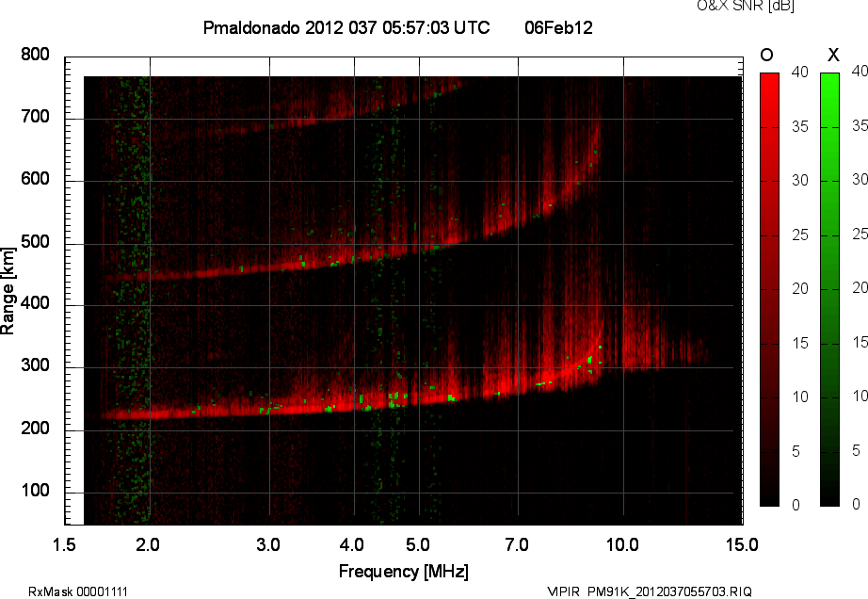This screenshot has width=868, height=599.
Task: Click the "X" label above the green bar
Action: point(832,56)
